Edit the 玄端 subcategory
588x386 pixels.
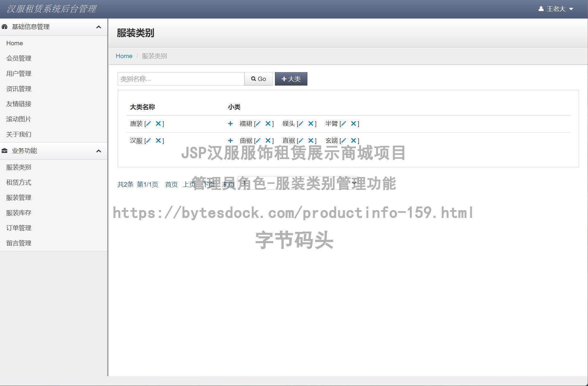[x=343, y=141]
